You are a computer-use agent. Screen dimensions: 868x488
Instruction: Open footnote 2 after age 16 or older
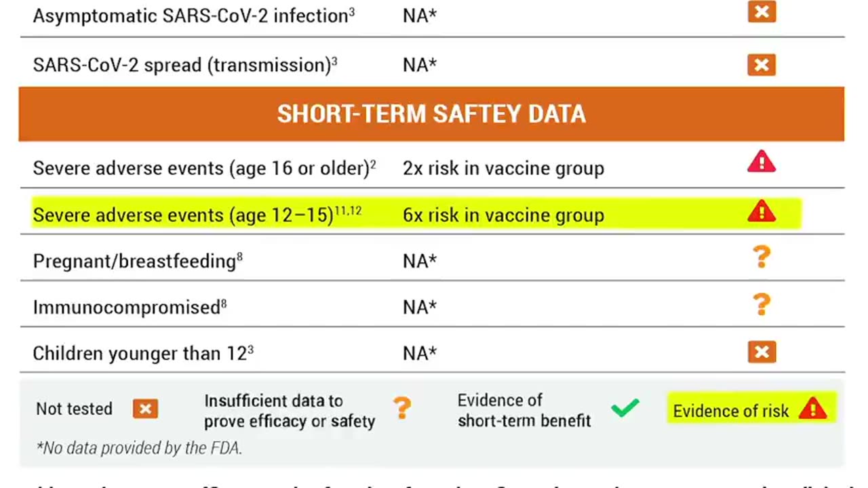coord(373,164)
